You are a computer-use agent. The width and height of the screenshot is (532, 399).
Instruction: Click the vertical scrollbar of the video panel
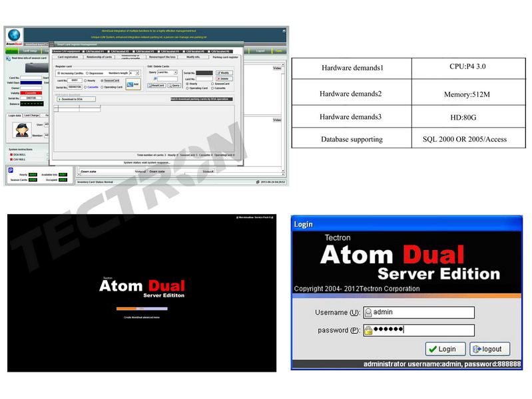tap(283, 118)
